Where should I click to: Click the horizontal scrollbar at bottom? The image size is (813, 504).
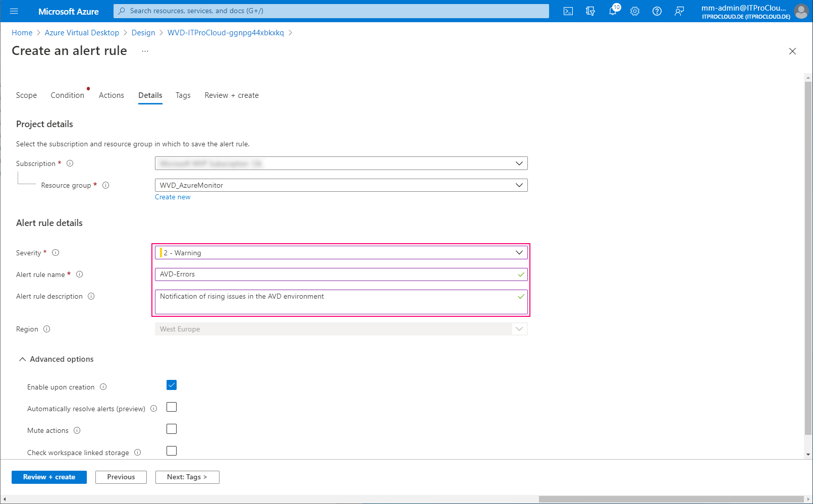(671, 499)
